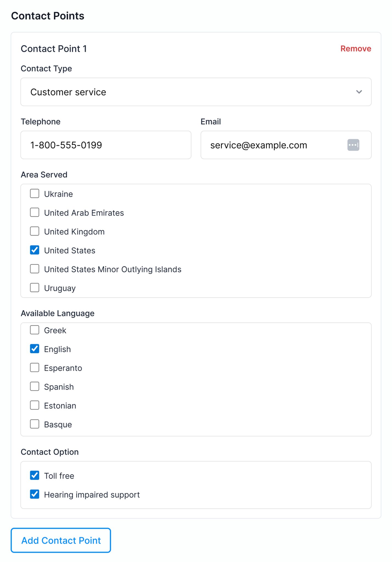This screenshot has width=392, height=562.
Task: Click the Area Served label
Action: point(44,175)
